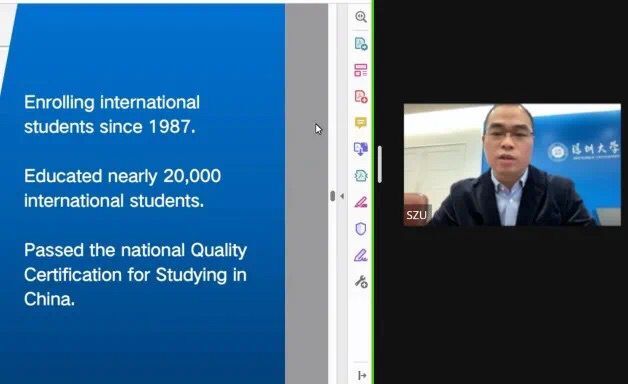
Task: Open More Tools wrench icon
Action: 361,282
